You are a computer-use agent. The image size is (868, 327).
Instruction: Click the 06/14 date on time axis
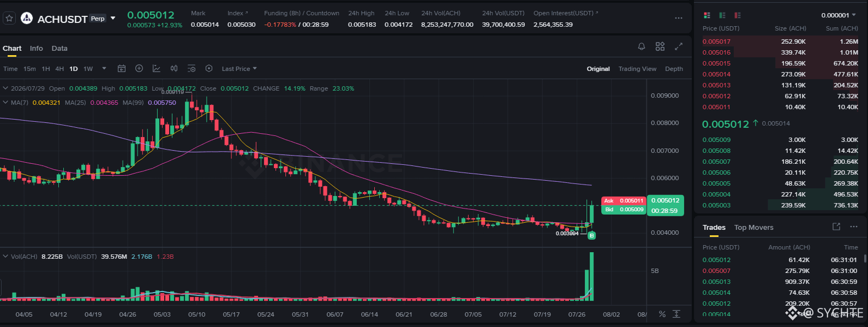click(x=369, y=314)
